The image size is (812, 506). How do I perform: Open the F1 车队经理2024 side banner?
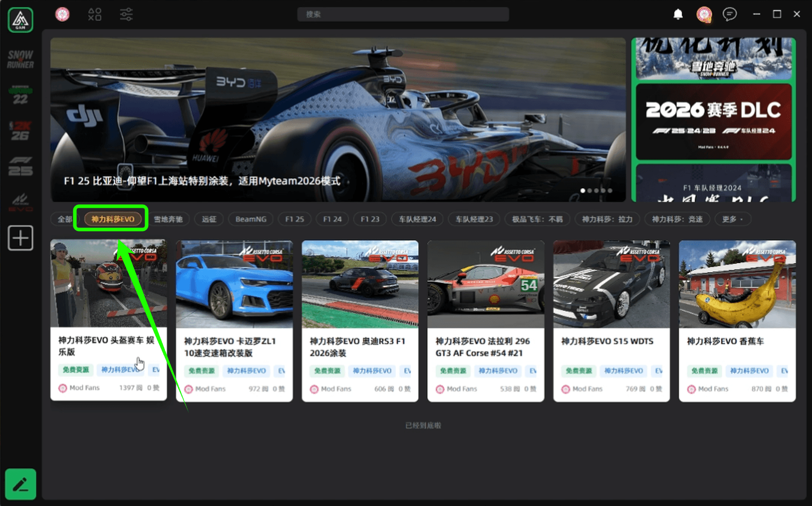click(713, 183)
